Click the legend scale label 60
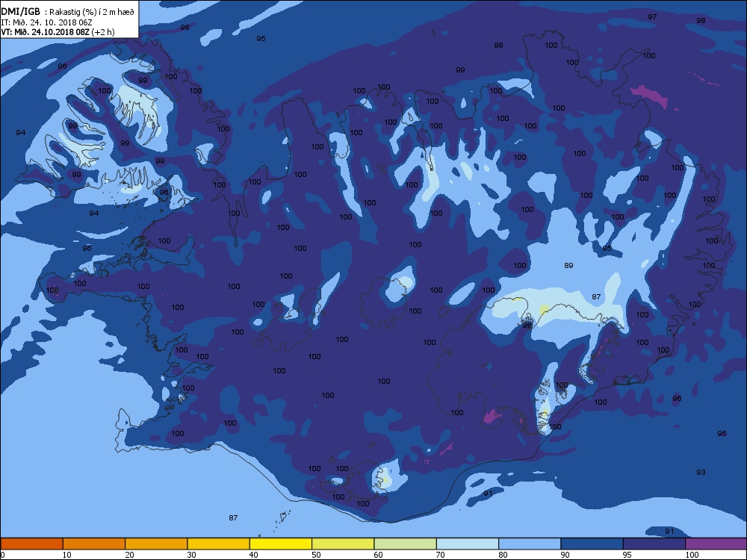Screen dimensions: 747x560 [378, 555]
